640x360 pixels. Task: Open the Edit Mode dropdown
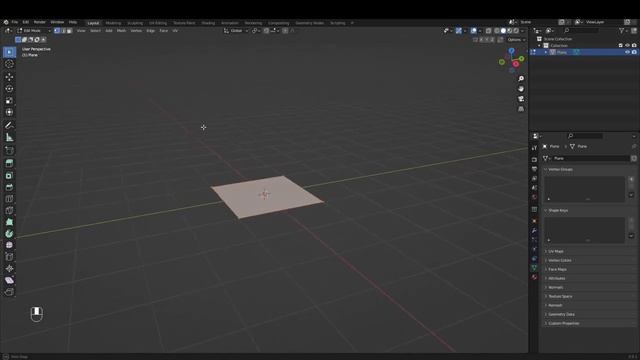tap(34, 31)
